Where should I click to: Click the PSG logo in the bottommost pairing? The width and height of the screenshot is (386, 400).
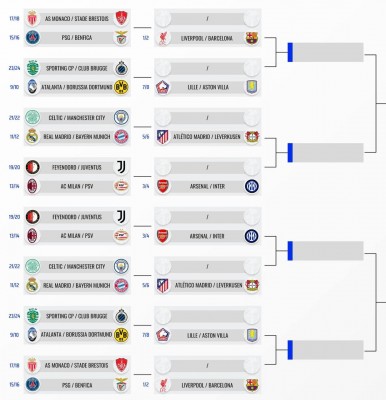pos(33,384)
